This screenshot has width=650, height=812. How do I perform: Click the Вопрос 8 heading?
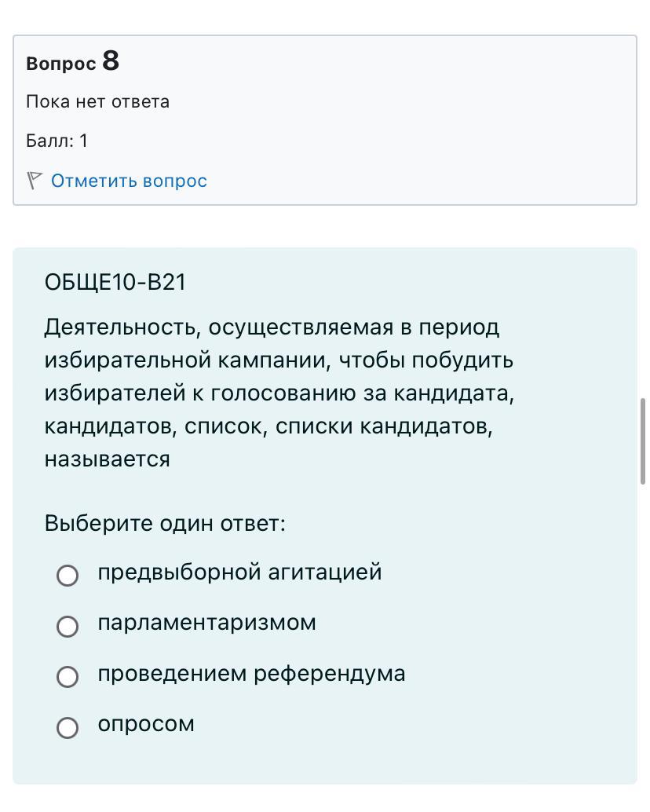(72, 61)
